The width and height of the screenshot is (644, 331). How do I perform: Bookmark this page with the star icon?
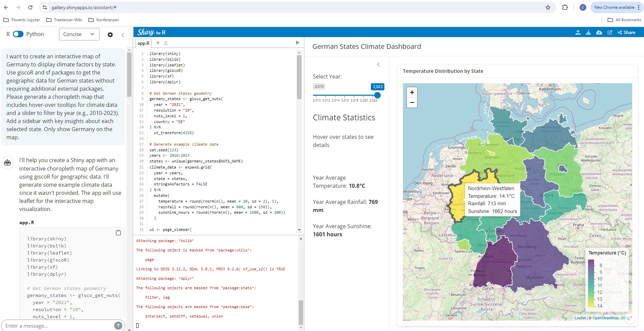point(548,7)
